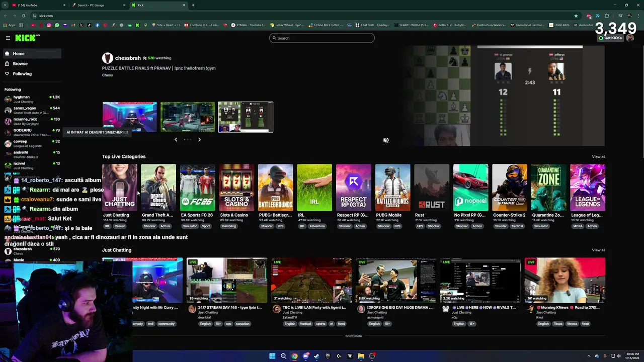Switch to the Servicii - PC Garage tab
The image size is (644, 362).
click(x=98, y=5)
